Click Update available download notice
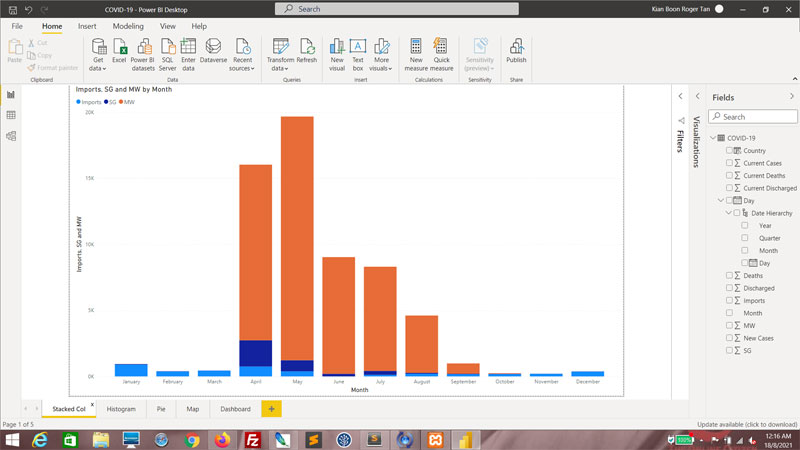 [747, 424]
